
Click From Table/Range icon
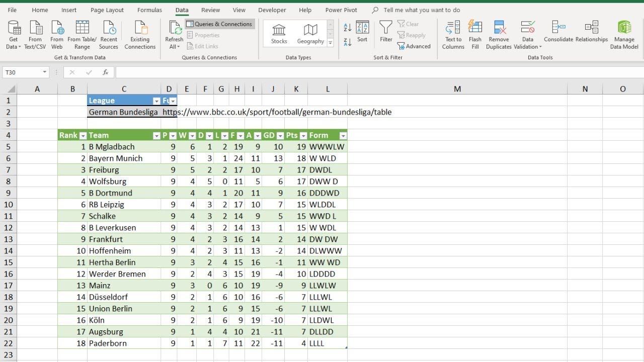coord(82,35)
